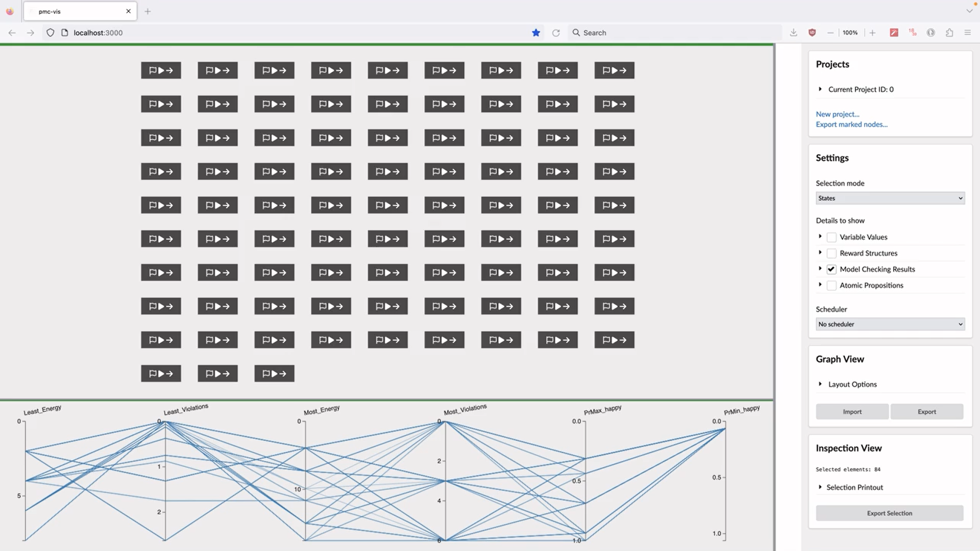Expand the Selection Printout item

854,487
